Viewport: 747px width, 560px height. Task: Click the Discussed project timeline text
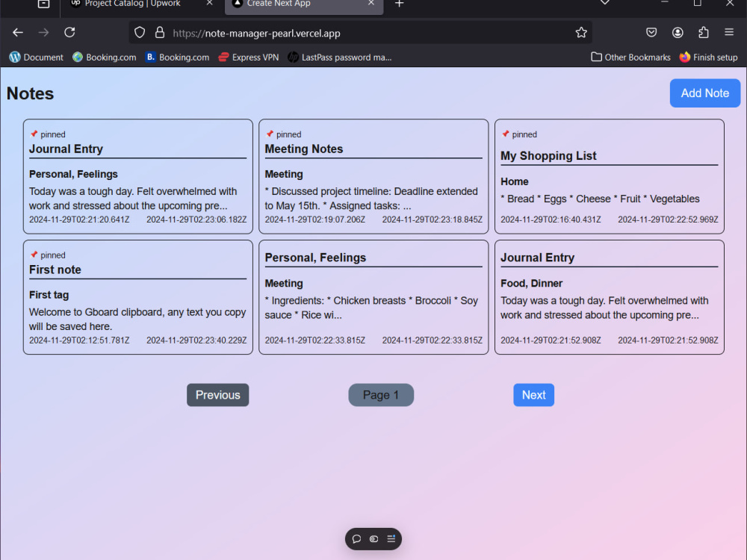pos(371,198)
